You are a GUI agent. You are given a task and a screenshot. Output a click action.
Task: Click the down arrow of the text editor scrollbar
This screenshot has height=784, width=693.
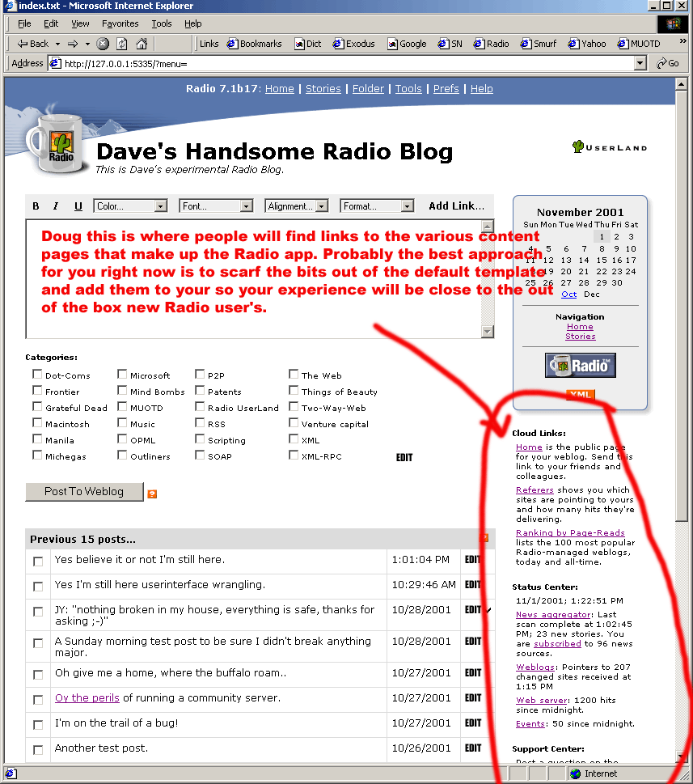point(487,332)
